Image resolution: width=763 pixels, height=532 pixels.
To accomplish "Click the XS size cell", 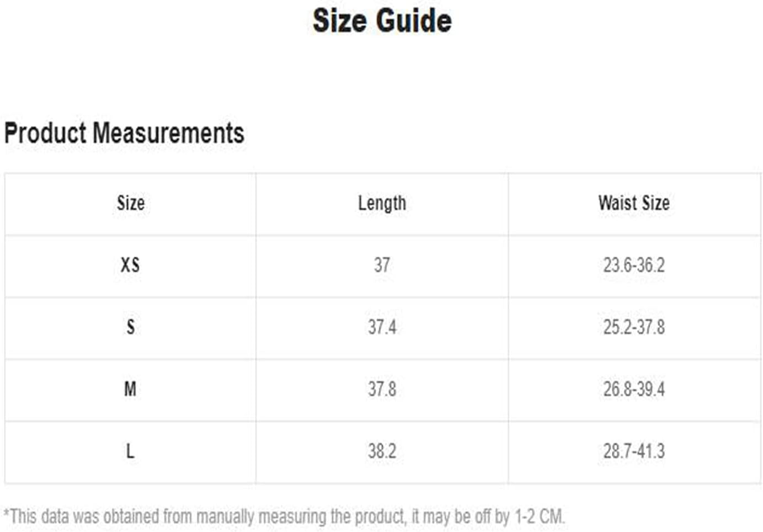I will (130, 265).
